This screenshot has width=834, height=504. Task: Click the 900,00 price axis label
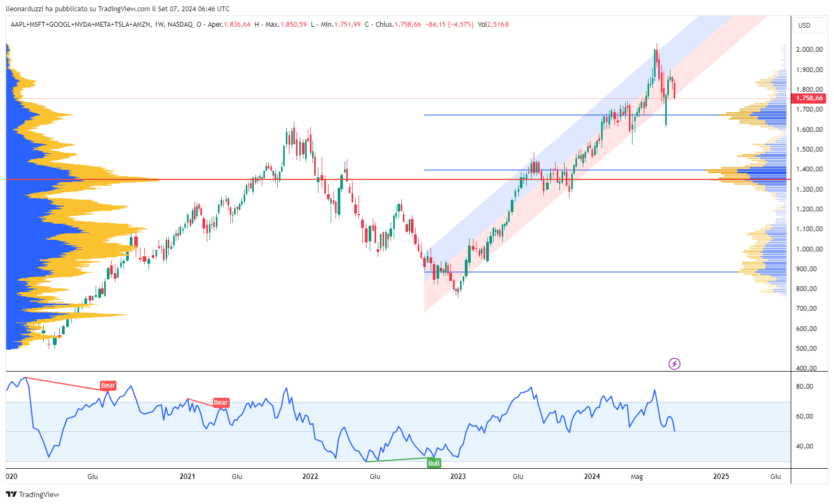(x=806, y=269)
